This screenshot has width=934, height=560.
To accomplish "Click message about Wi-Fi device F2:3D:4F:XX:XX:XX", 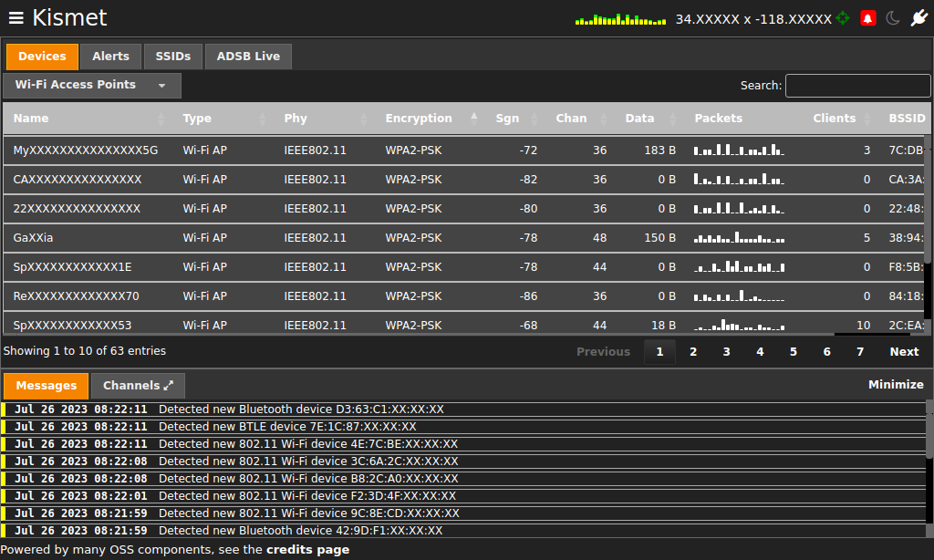I will (463, 495).
